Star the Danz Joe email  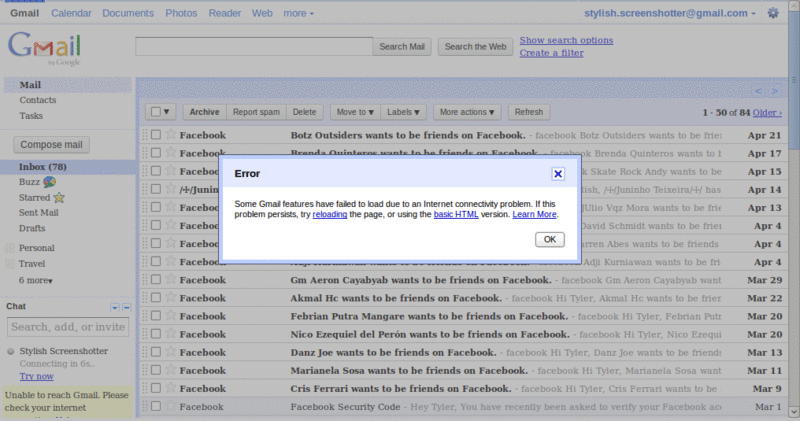coord(171,352)
